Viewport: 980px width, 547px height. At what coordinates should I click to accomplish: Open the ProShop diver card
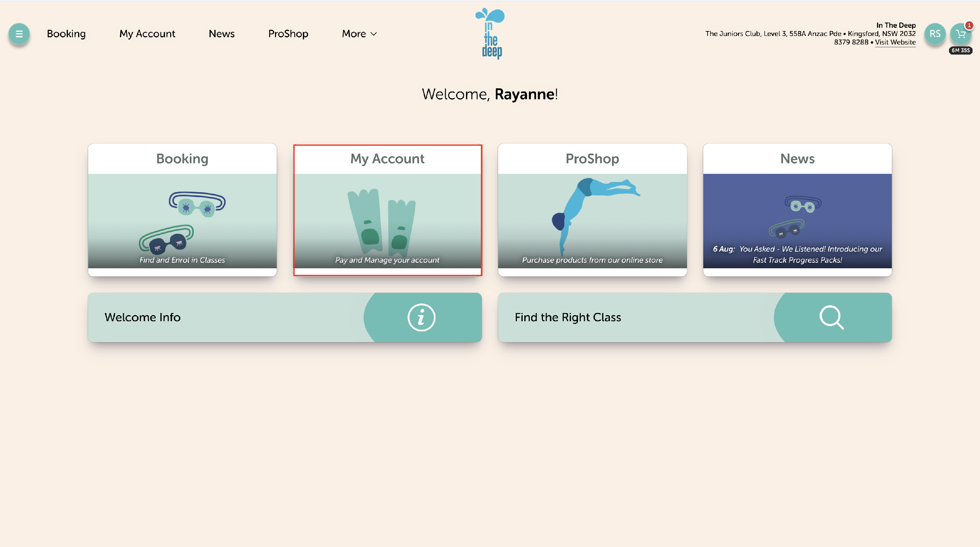tap(592, 210)
